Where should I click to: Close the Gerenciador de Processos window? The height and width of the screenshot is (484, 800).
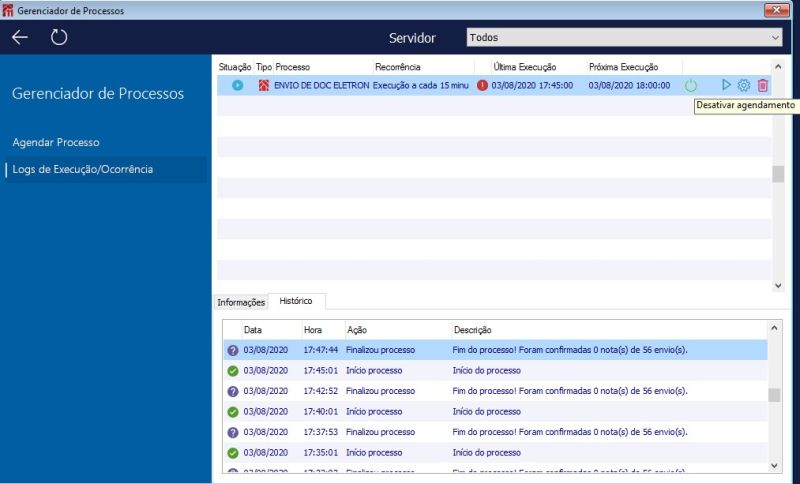tap(777, 10)
